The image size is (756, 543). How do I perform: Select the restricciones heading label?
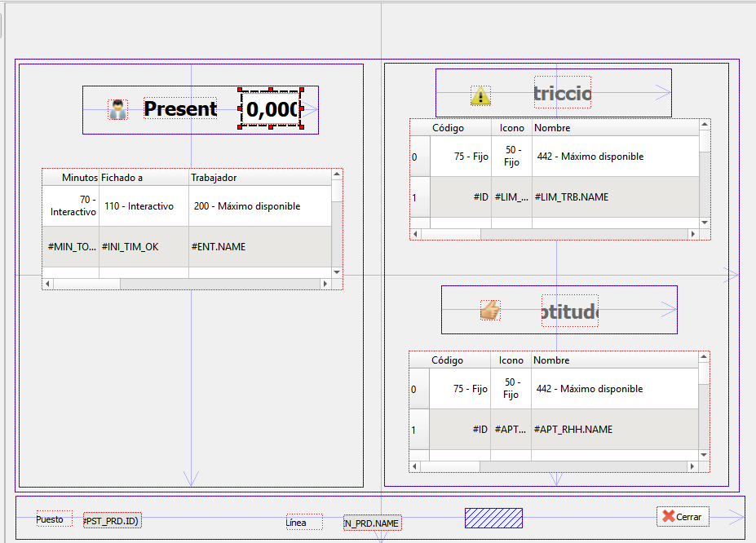coord(563,92)
